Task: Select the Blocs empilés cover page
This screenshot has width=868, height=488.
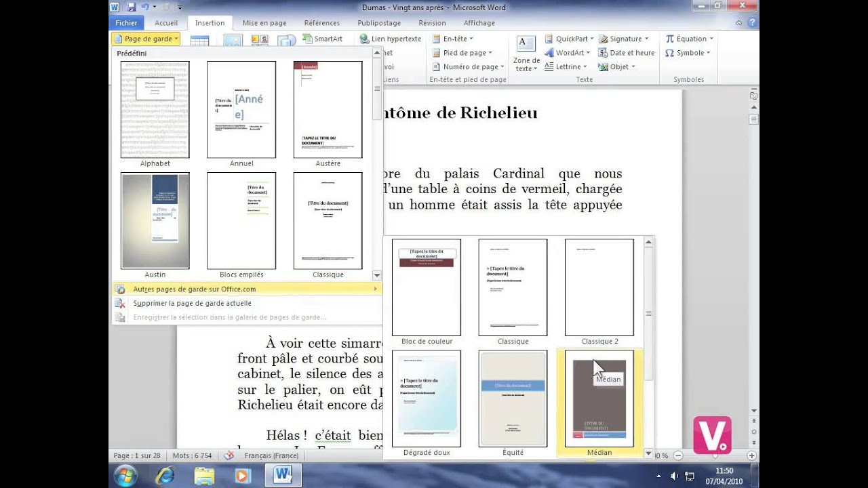Action: coord(241,220)
